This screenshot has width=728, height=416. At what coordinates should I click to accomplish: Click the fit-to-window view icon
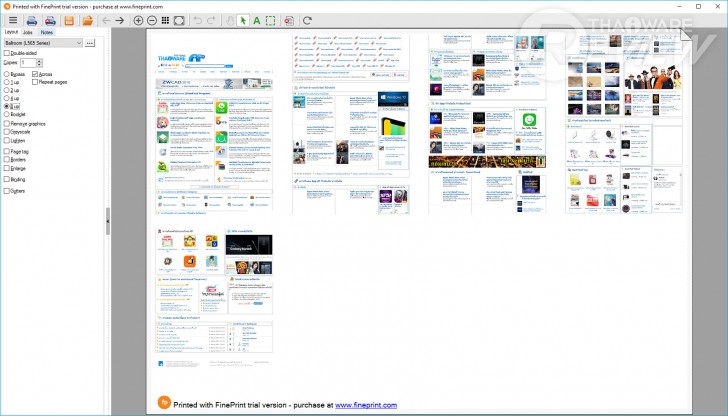[179, 20]
